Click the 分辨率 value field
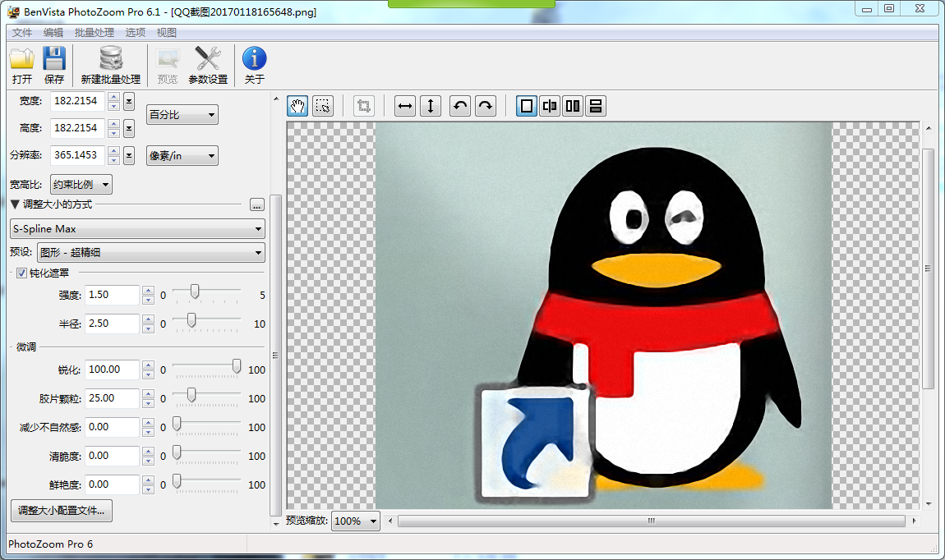Image resolution: width=945 pixels, height=560 pixels. coord(78,155)
